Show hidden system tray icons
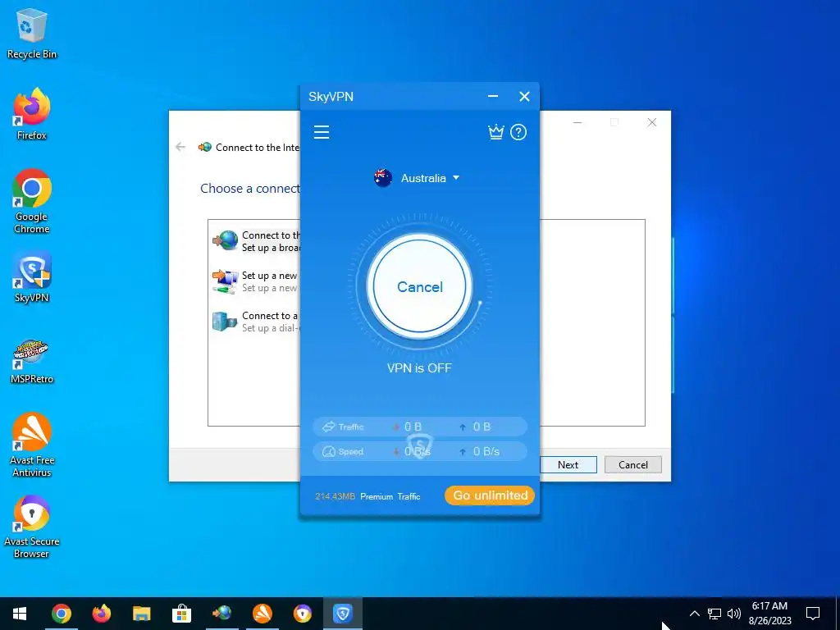The height and width of the screenshot is (630, 840). click(694, 614)
